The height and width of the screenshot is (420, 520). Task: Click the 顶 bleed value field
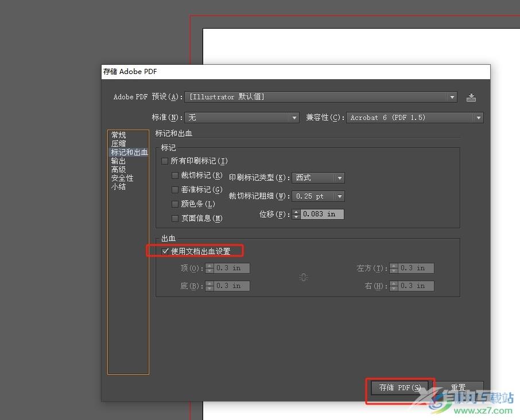pos(231,268)
